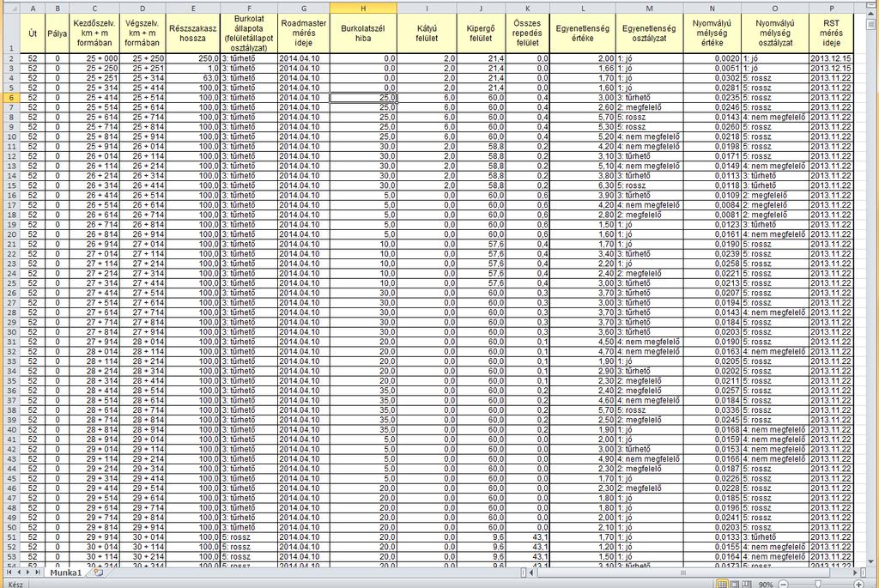Click the Select All corner button
Viewport: 879px width, 588px height.
[x=11, y=8]
